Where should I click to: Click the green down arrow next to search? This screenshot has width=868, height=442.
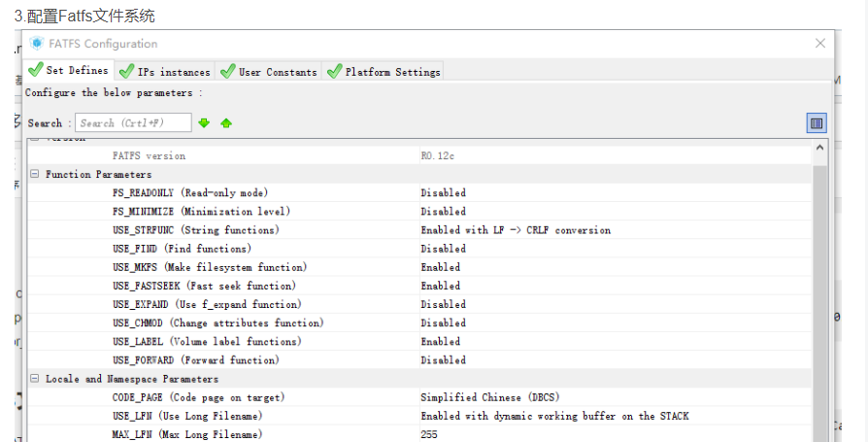(x=204, y=123)
